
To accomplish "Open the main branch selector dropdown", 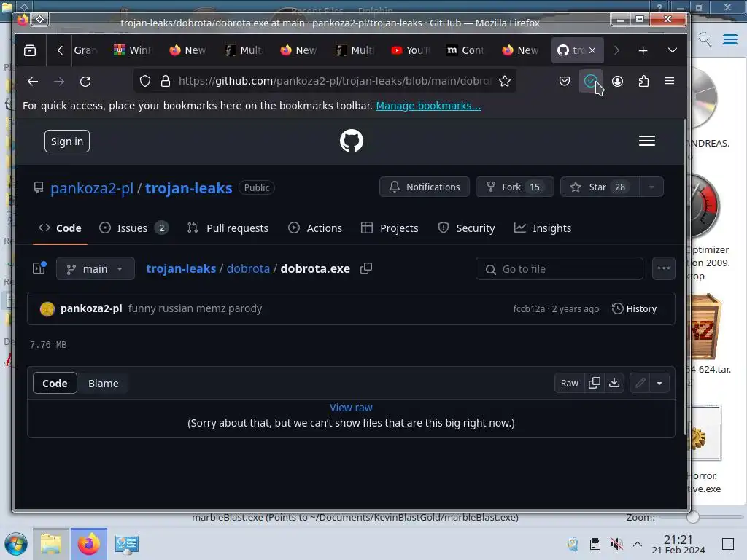I will 96,269.
